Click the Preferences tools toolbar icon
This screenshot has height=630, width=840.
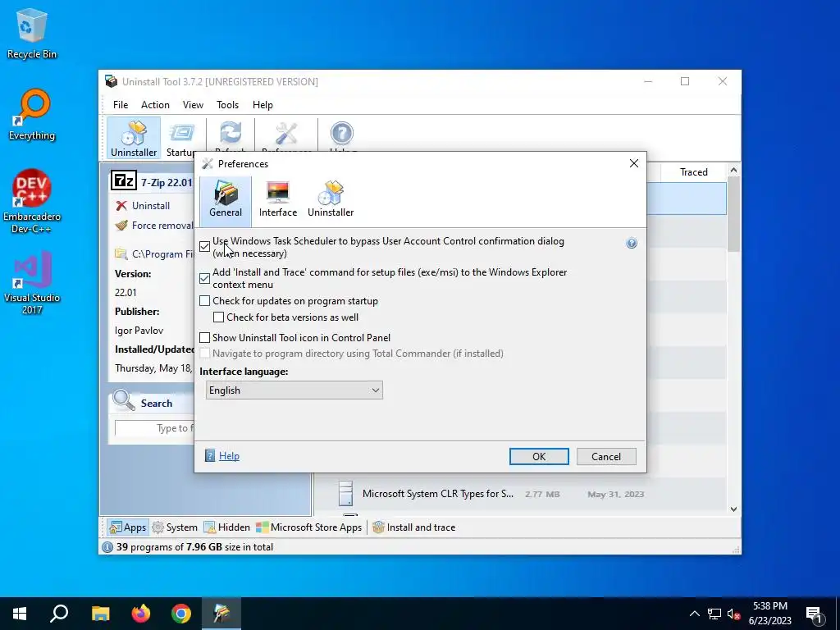click(286, 134)
